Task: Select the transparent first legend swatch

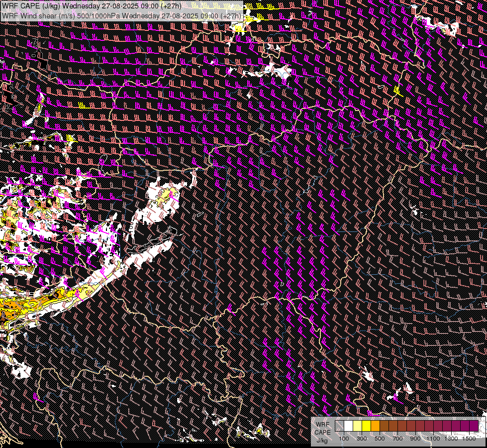Action: tap(339, 426)
